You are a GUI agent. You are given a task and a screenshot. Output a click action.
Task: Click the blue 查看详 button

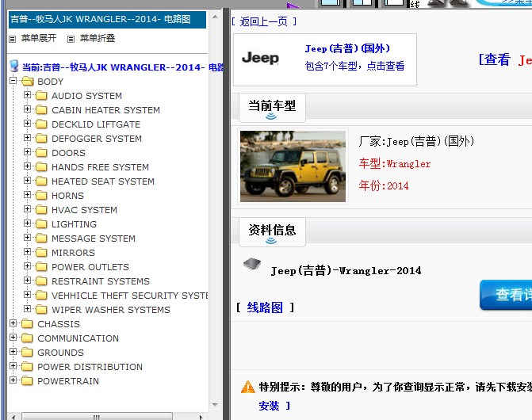click(506, 295)
